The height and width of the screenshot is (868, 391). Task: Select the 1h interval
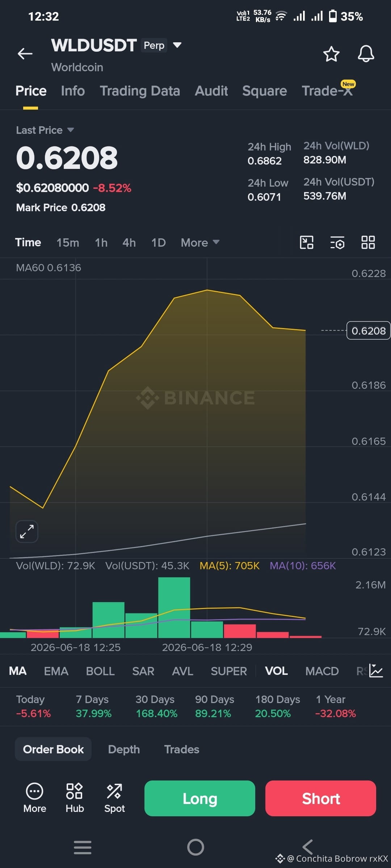[x=101, y=242]
